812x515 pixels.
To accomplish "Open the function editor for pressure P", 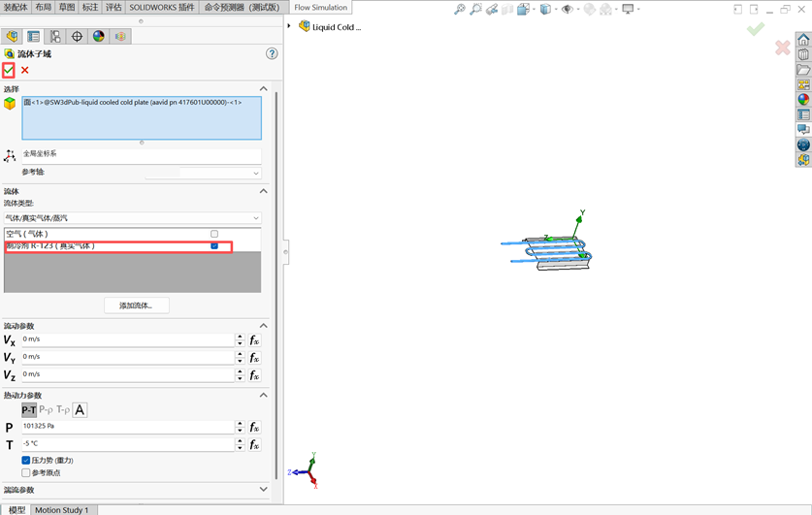I will click(x=254, y=427).
